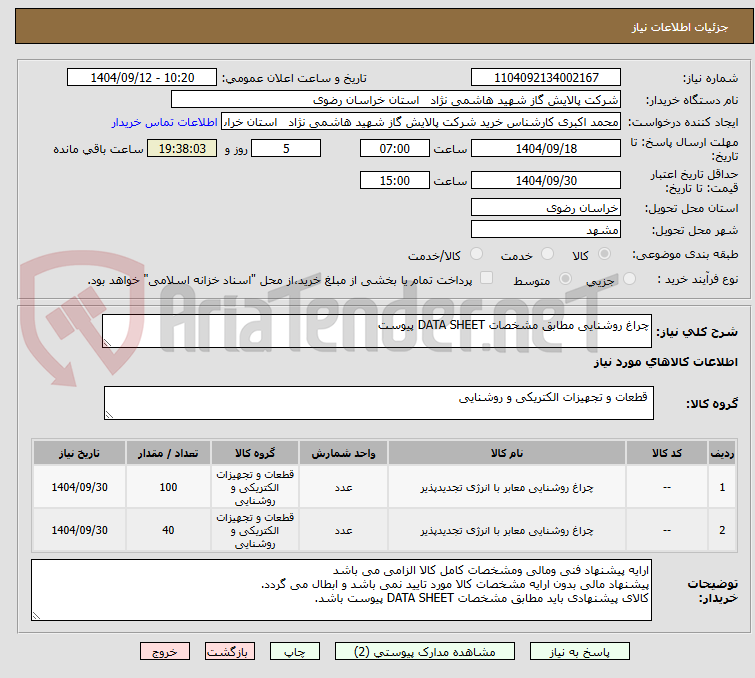This screenshot has width=755, height=678.
Task: Click row 2 unit cell عدد
Action: tap(343, 530)
